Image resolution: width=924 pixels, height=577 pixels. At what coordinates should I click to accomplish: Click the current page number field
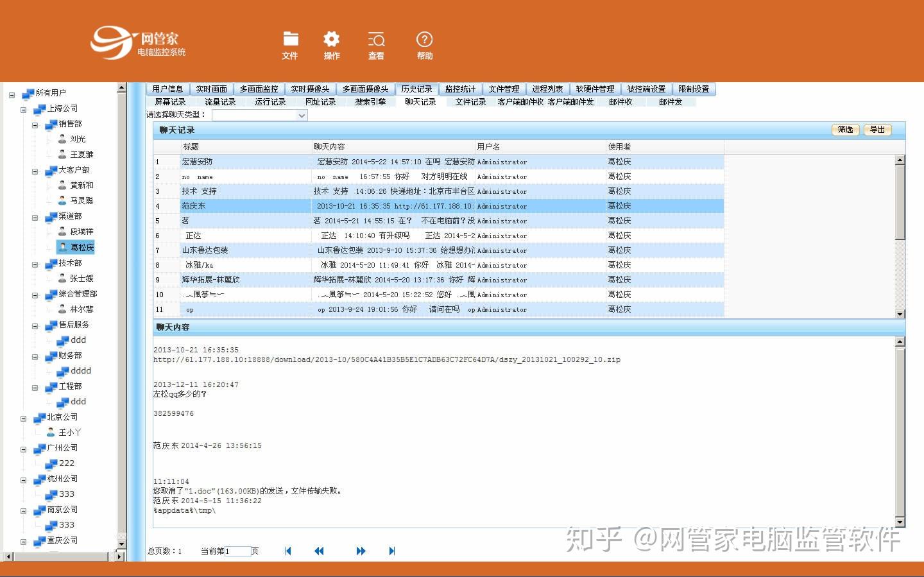(x=237, y=551)
